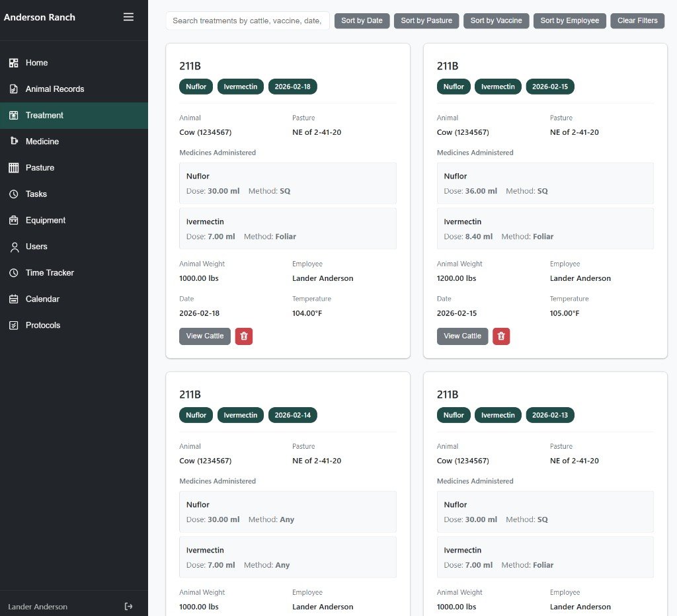Open the Calendar page from sidebar

[x=42, y=299]
